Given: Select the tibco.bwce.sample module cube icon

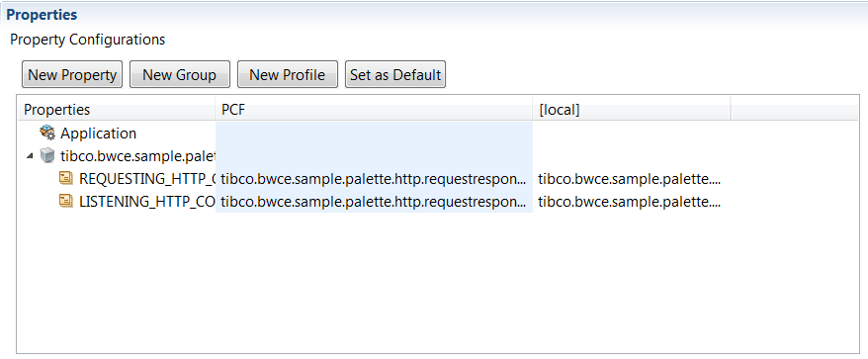Looking at the screenshot, I should click(x=47, y=156).
